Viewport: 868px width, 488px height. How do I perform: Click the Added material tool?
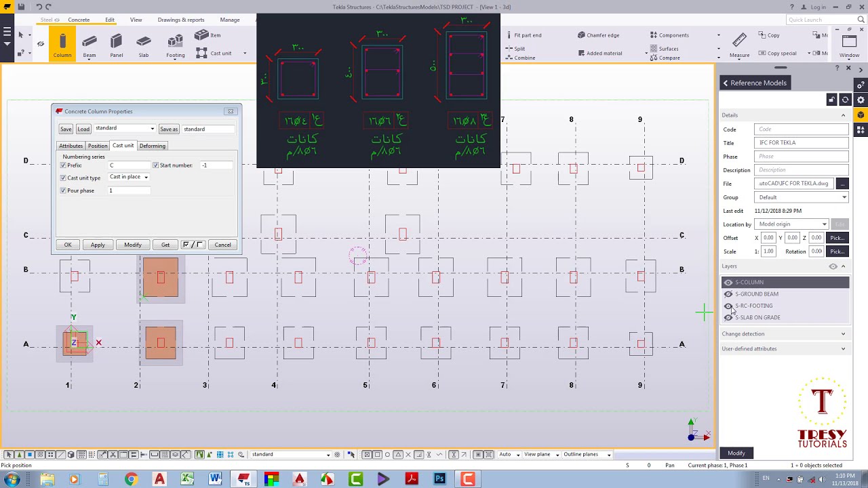599,53
